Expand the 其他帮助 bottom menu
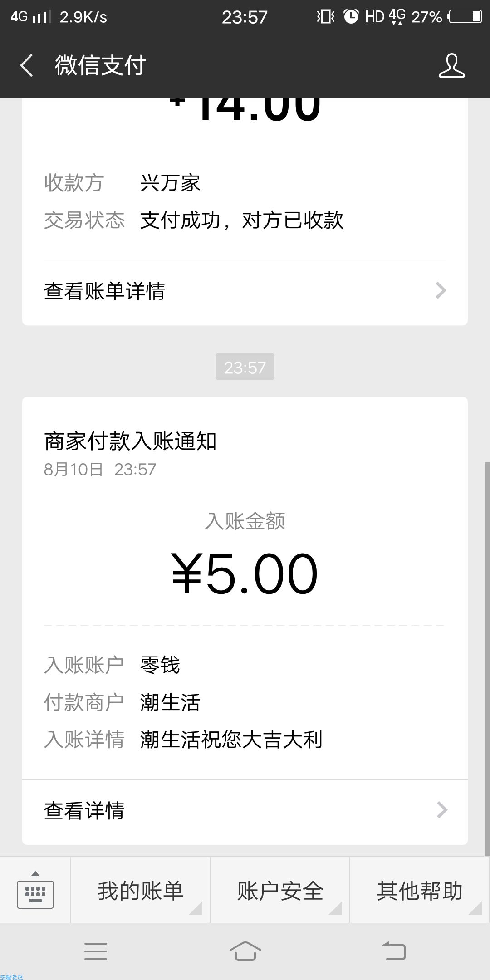 pos(420,890)
